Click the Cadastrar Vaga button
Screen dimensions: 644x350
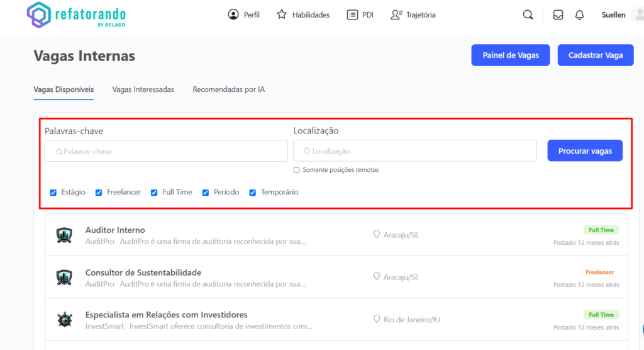pos(595,55)
